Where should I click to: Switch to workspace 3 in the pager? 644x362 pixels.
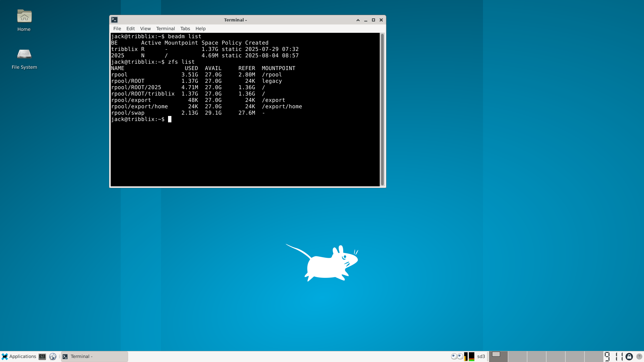537,357
